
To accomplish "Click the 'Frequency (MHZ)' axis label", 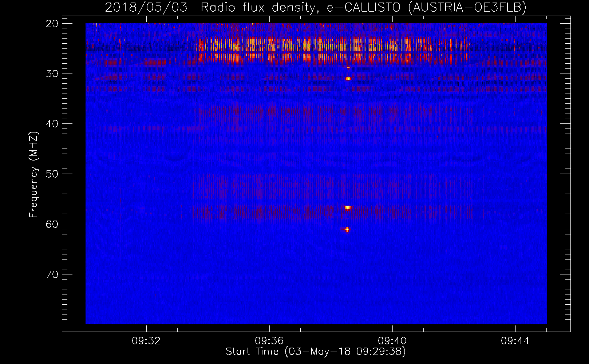I will 33,175.
